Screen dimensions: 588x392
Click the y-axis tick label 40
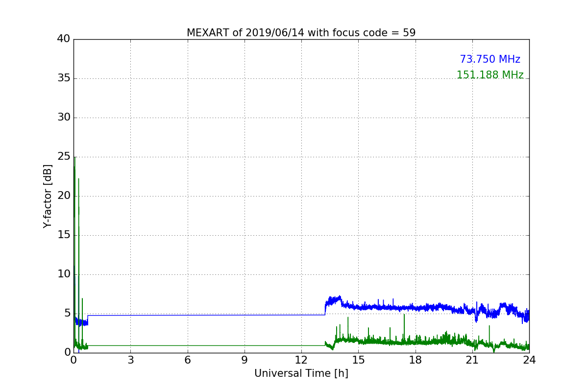tap(64, 39)
